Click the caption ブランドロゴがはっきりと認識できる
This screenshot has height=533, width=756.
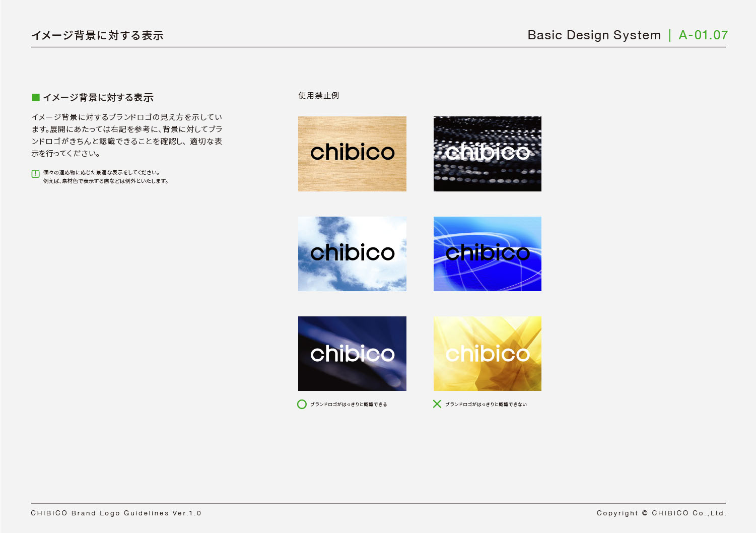coord(349,404)
